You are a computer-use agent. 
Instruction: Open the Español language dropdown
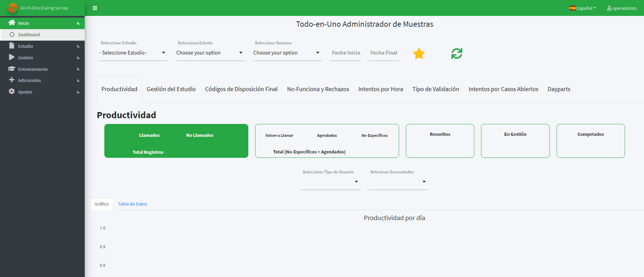(583, 8)
